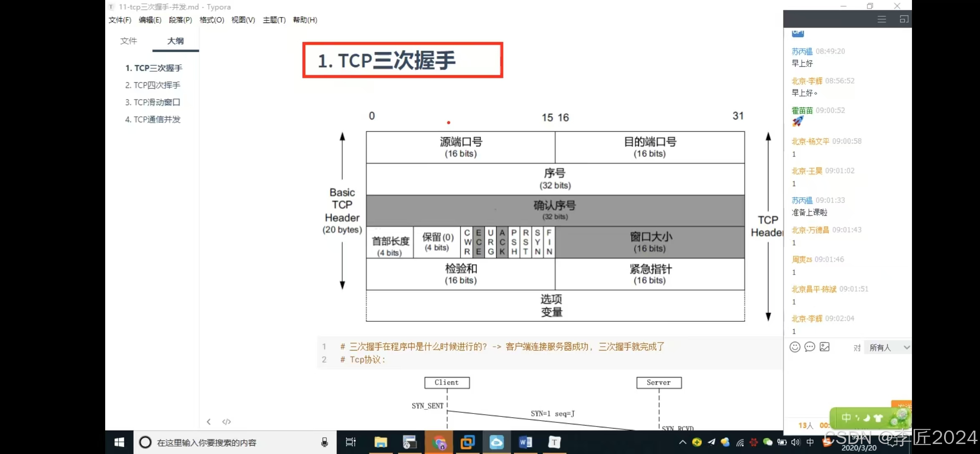This screenshot has width=980, height=454.
Task: Open chat panel hamburger menu
Action: coord(881,19)
